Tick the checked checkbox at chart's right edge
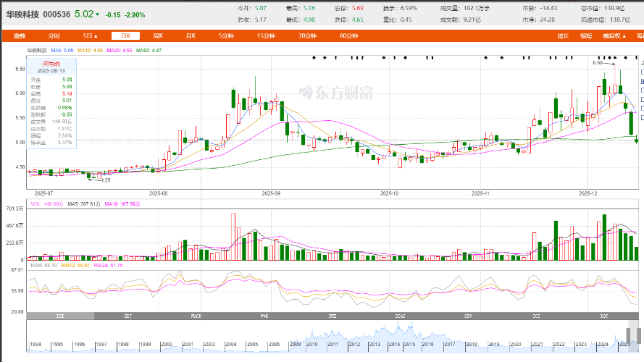 pyautogui.click(x=641, y=81)
